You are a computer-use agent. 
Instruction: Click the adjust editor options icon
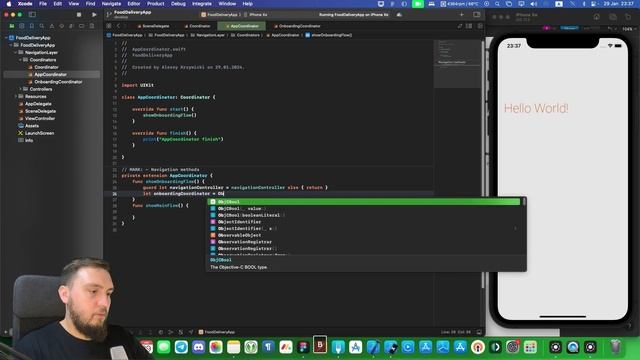(469, 26)
